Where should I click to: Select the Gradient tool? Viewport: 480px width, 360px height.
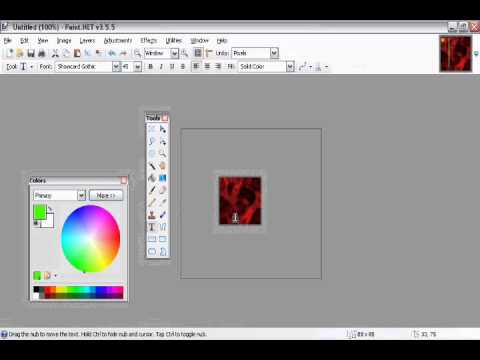pyautogui.click(x=163, y=178)
